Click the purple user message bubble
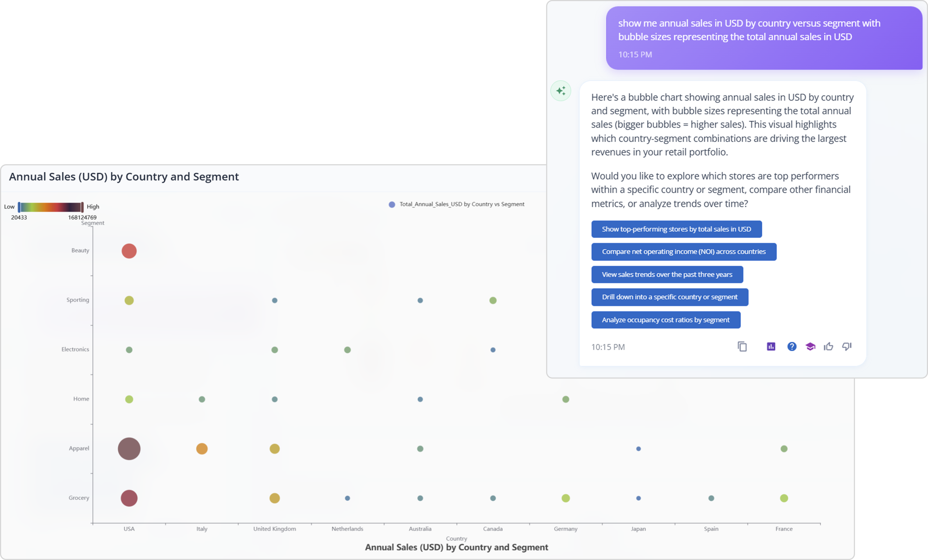This screenshot has height=560, width=928. pyautogui.click(x=764, y=38)
